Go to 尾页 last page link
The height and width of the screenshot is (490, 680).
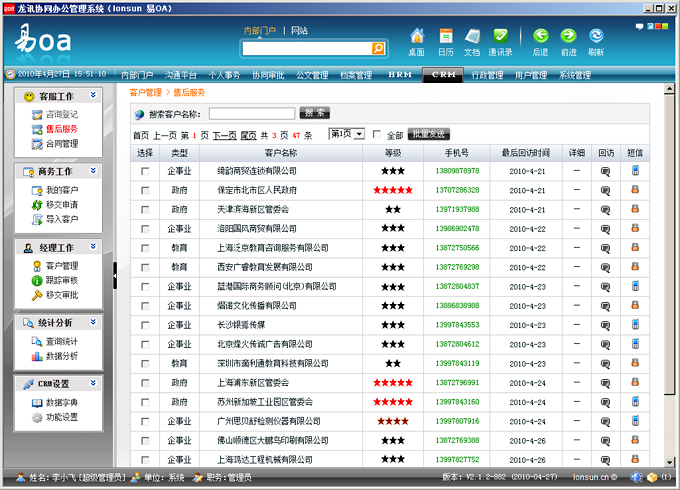click(248, 136)
